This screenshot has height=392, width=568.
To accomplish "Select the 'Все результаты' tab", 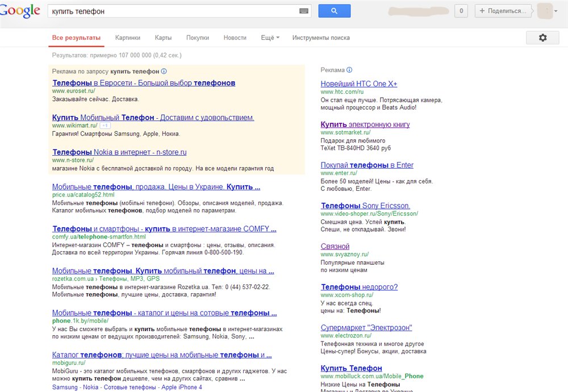I will (77, 37).
